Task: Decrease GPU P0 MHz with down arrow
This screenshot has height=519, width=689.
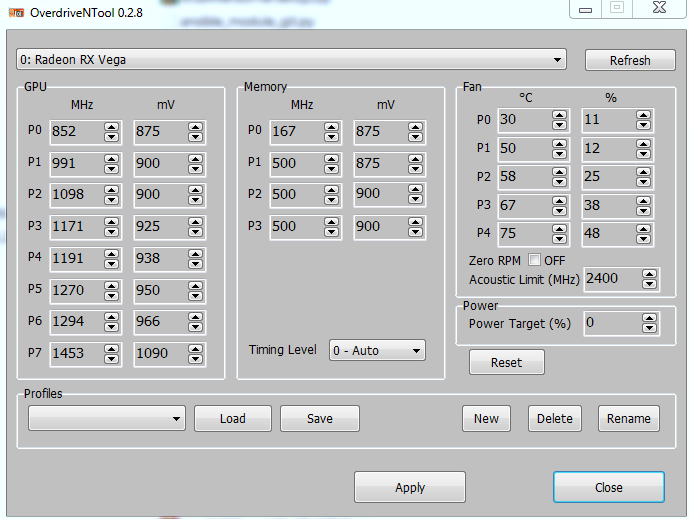Action: 111,137
